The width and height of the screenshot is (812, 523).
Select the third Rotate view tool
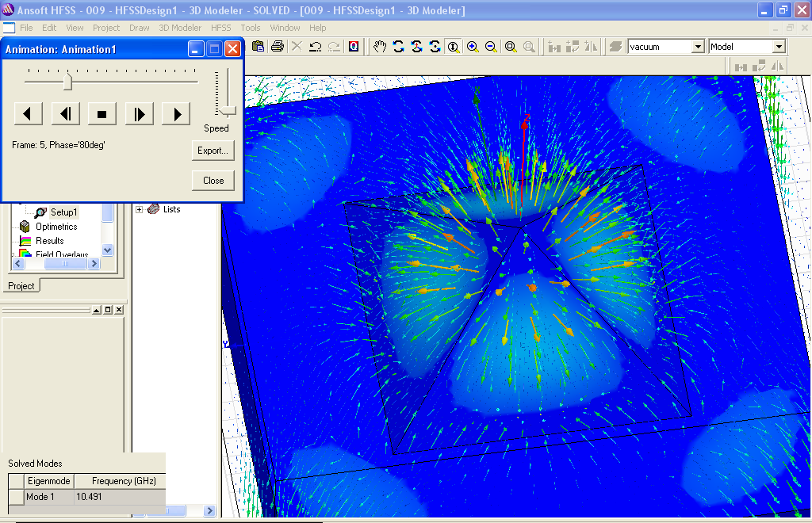pos(435,47)
